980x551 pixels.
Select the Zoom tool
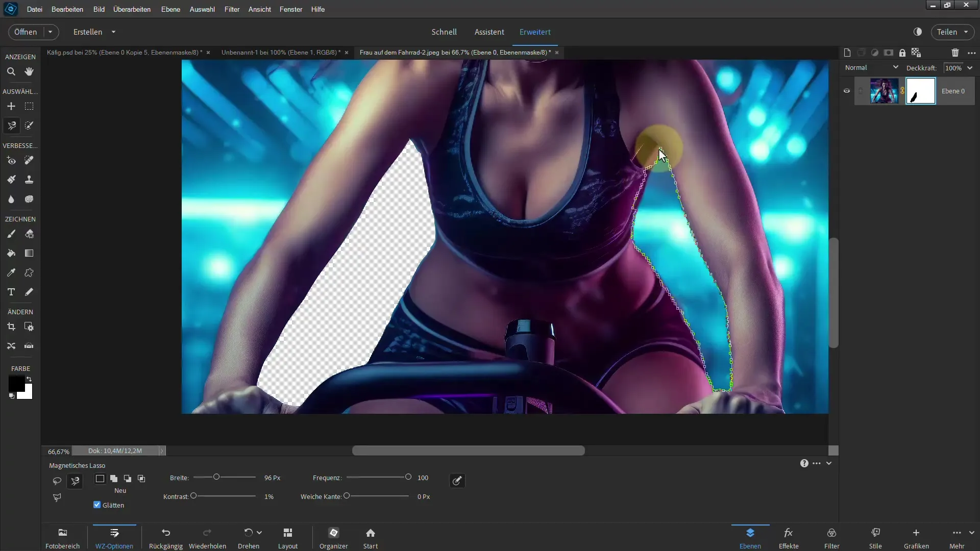coord(11,71)
